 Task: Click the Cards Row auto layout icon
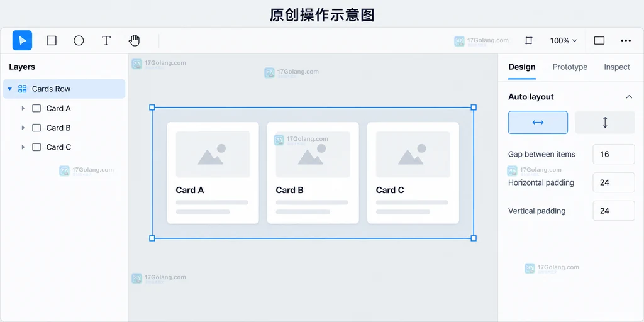pos(23,89)
